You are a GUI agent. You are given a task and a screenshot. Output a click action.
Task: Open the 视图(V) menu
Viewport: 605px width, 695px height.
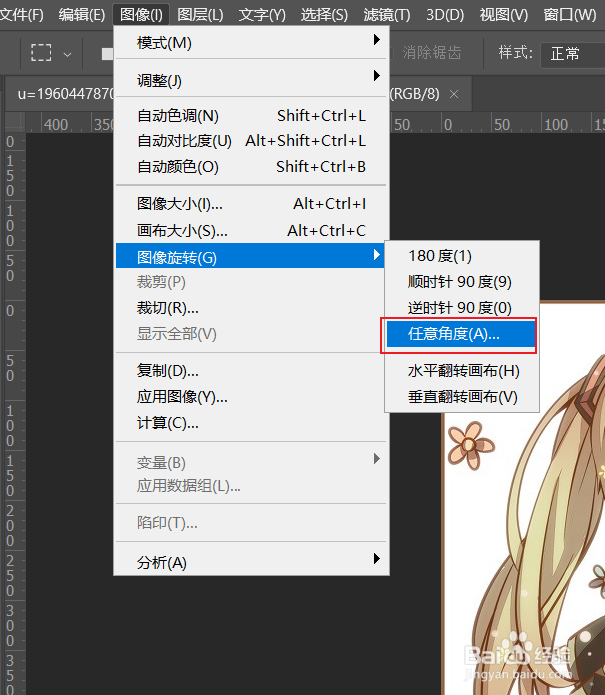(x=504, y=15)
